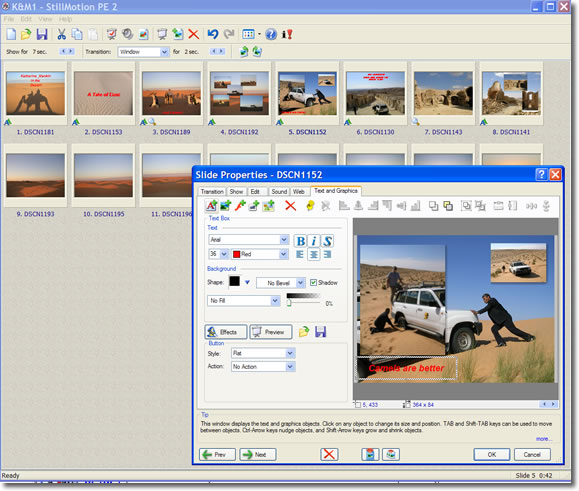Switch to the Edit tab in Slide Properties
579x491 pixels.
[x=255, y=192]
